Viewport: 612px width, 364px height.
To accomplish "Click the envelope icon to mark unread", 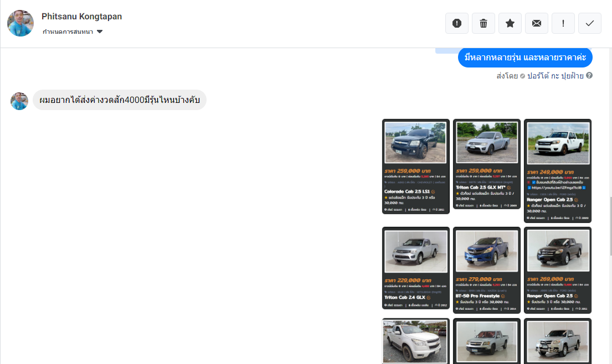I will [537, 23].
